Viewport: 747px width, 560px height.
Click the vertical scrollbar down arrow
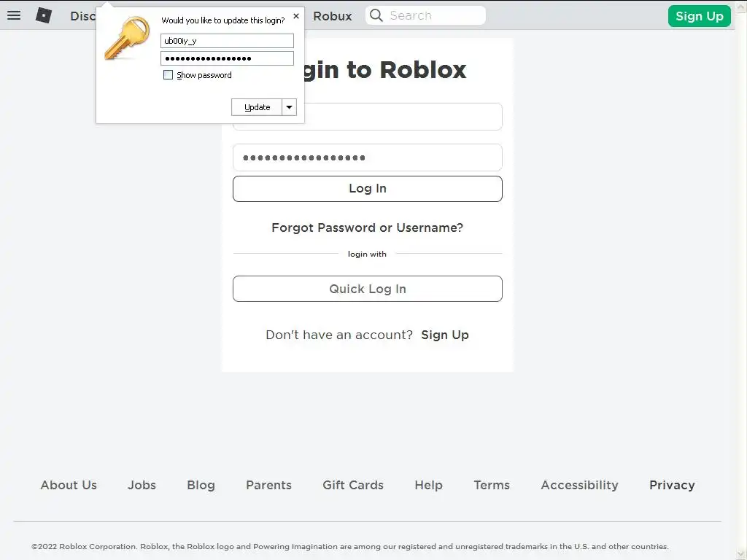coord(741,554)
